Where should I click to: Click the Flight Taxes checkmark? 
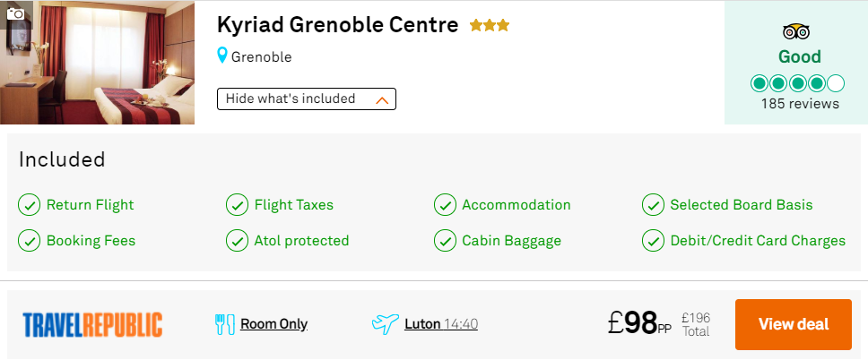click(x=237, y=205)
